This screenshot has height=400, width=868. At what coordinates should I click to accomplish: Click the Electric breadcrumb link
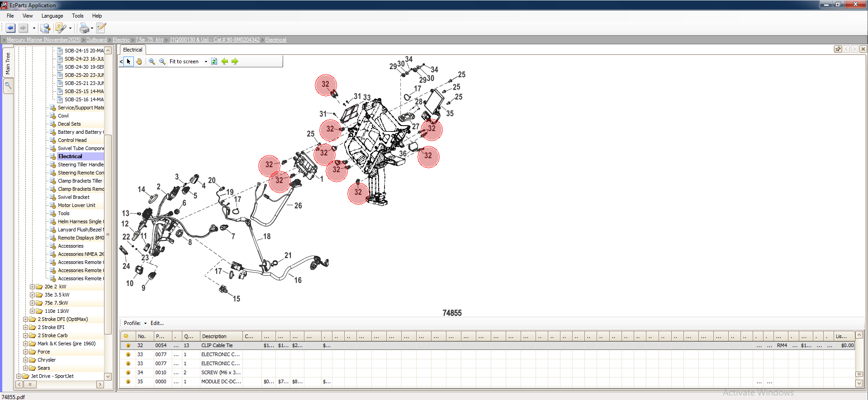coord(121,40)
